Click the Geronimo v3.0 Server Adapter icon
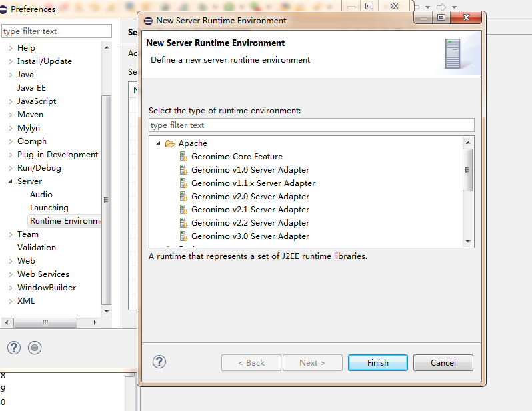This screenshot has height=411, width=532. 183,236
